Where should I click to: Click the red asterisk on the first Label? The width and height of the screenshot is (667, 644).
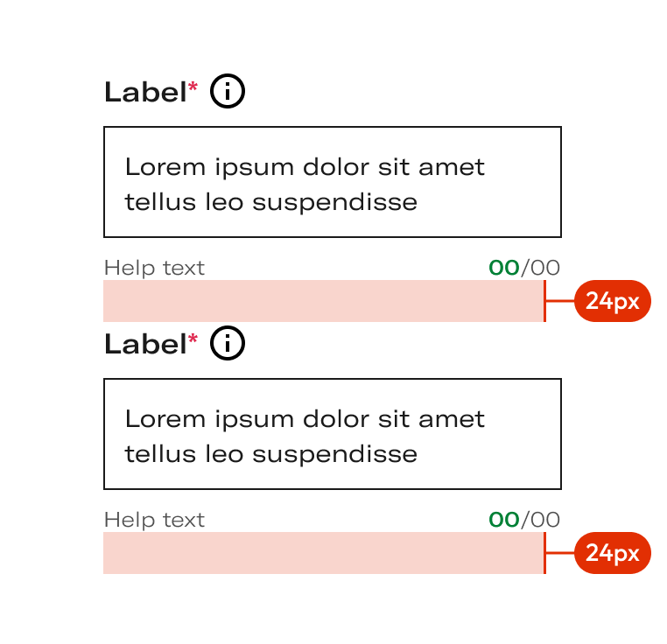(x=193, y=87)
